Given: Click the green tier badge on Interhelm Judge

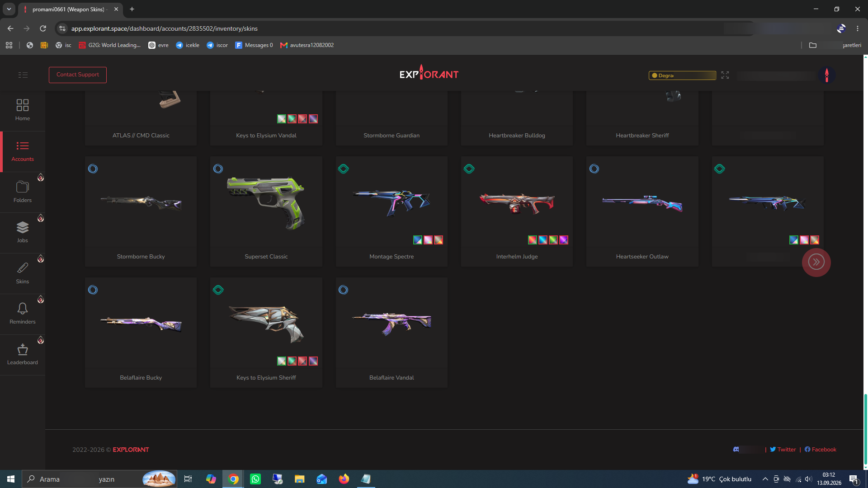Looking at the screenshot, I should (x=469, y=169).
